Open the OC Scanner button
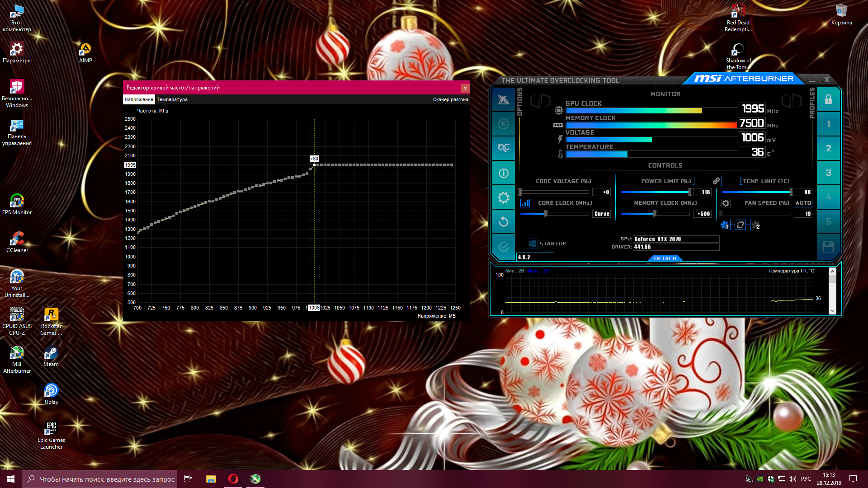This screenshot has width=868, height=488. pos(503,148)
